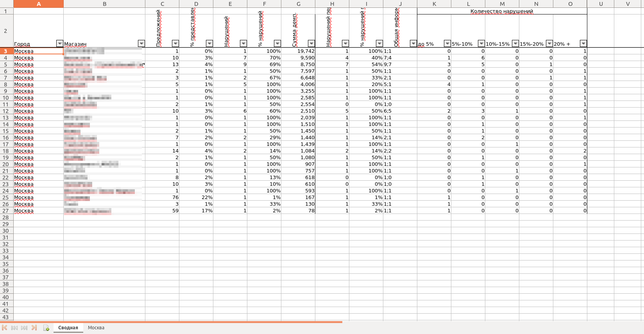Select entire column G by its header
This screenshot has width=644, height=334.
click(x=298, y=4)
